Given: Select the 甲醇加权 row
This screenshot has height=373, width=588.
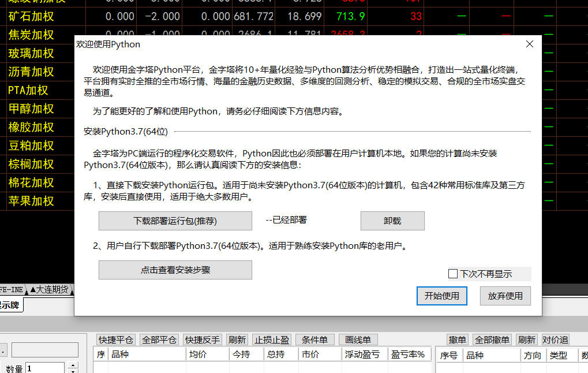Looking at the screenshot, I should 31,109.
